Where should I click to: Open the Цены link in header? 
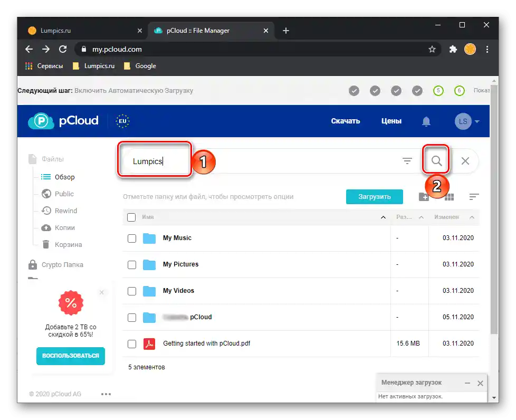(391, 121)
